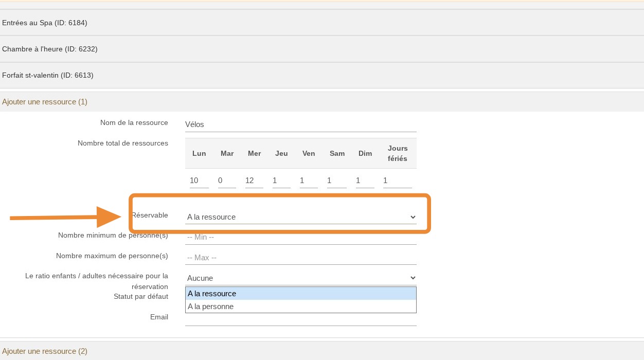Click the Email input field
This screenshot has height=360, width=644.
click(x=300, y=320)
